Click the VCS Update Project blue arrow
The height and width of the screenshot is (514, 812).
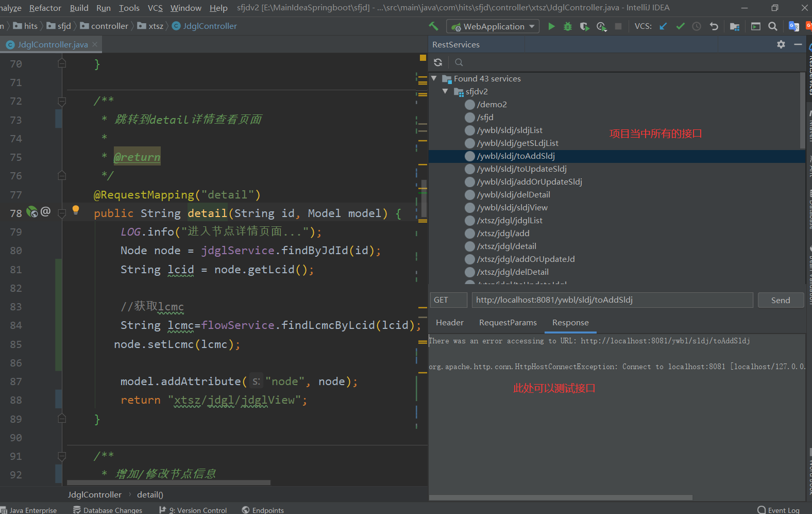point(663,26)
